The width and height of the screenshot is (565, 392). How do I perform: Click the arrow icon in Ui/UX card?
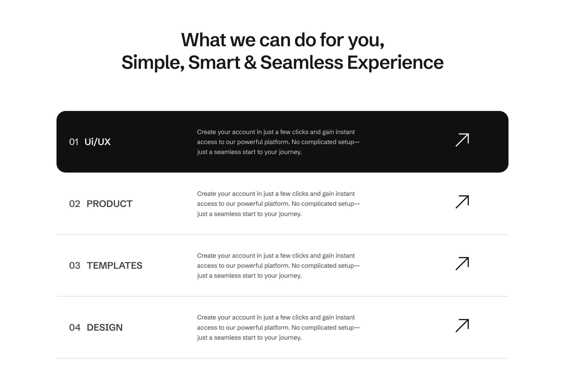click(x=462, y=140)
